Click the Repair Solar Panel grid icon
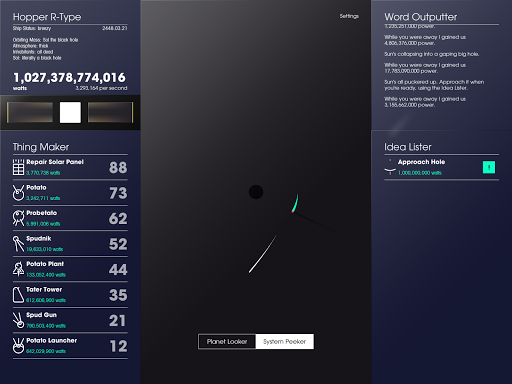512x384 pixels. click(18, 167)
